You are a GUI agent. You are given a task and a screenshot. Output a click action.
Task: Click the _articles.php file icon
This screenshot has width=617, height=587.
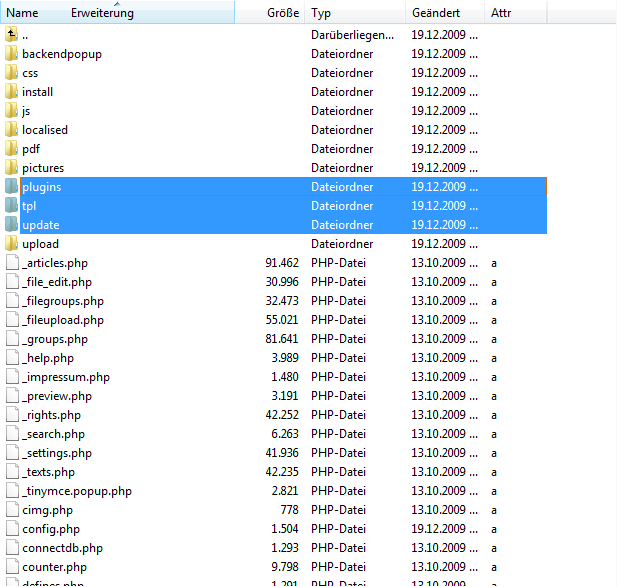tap(12, 263)
